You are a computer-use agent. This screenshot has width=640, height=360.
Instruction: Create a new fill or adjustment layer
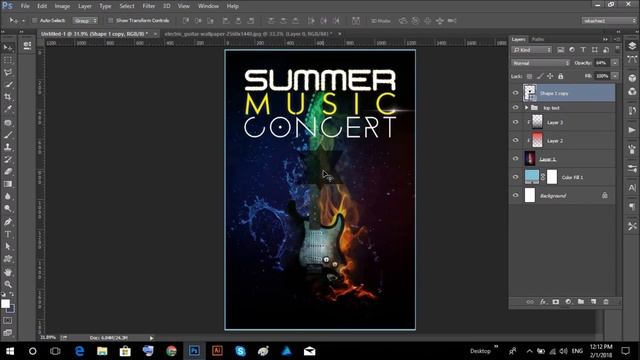click(568, 302)
